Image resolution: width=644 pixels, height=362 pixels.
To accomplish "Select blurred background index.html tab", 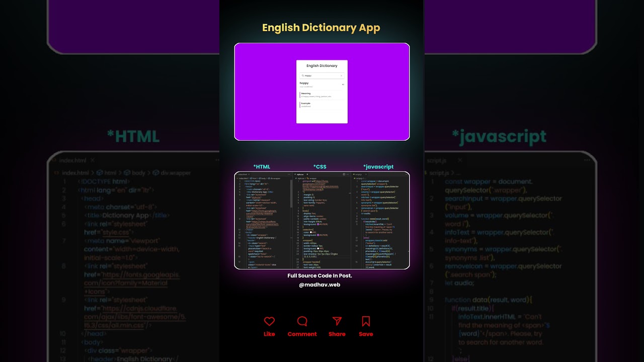I will point(73,160).
